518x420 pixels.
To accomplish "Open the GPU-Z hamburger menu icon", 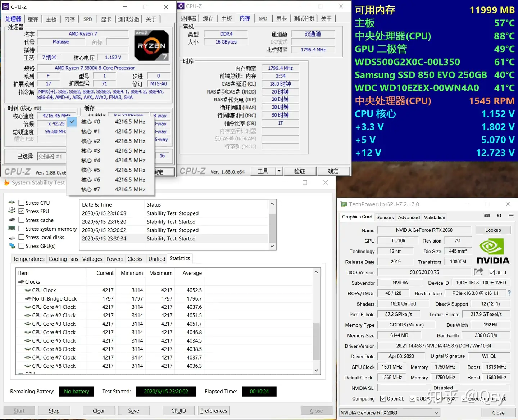I will coord(511,216).
